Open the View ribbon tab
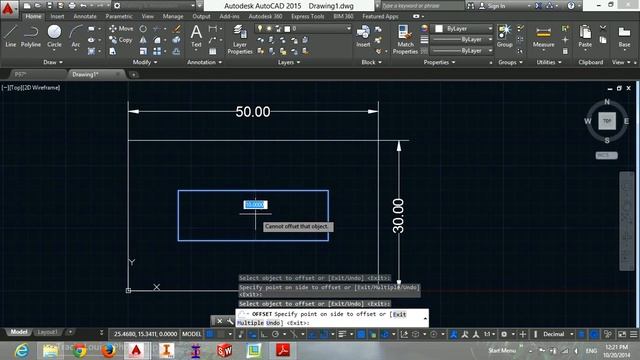 (147, 16)
